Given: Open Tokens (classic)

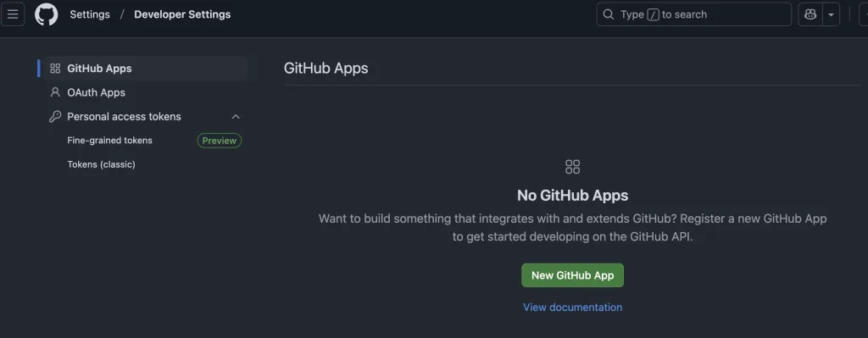Looking at the screenshot, I should 102,164.
